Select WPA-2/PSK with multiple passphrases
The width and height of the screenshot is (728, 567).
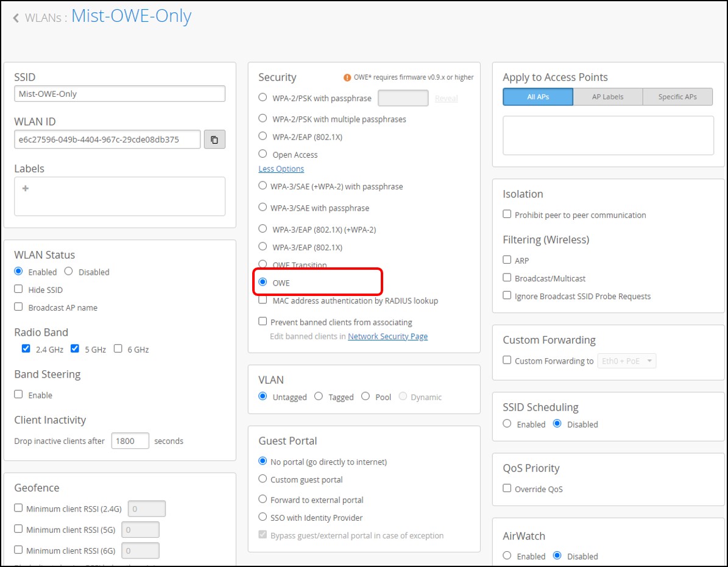tap(263, 118)
